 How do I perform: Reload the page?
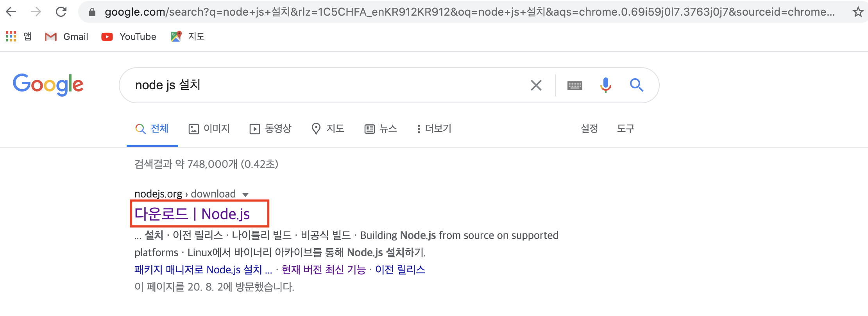click(61, 11)
